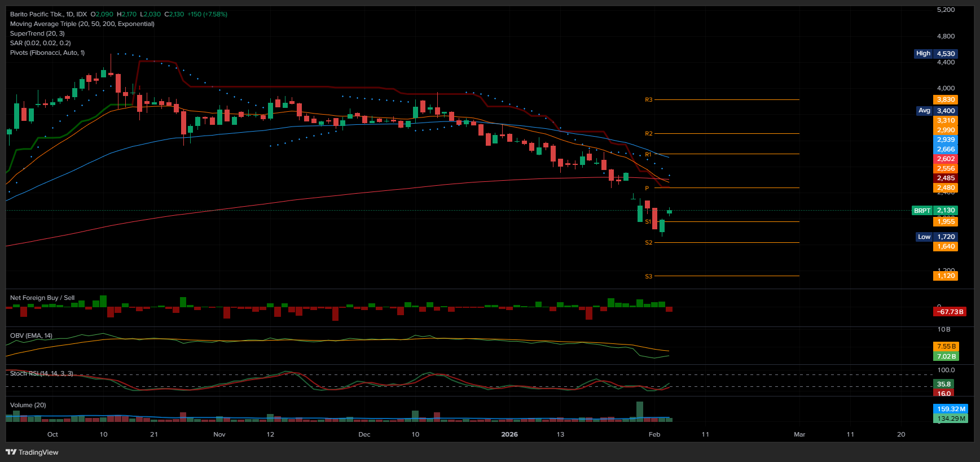The height and width of the screenshot is (462, 980).
Task: Click the 2026 label on time axis
Action: [x=509, y=434]
